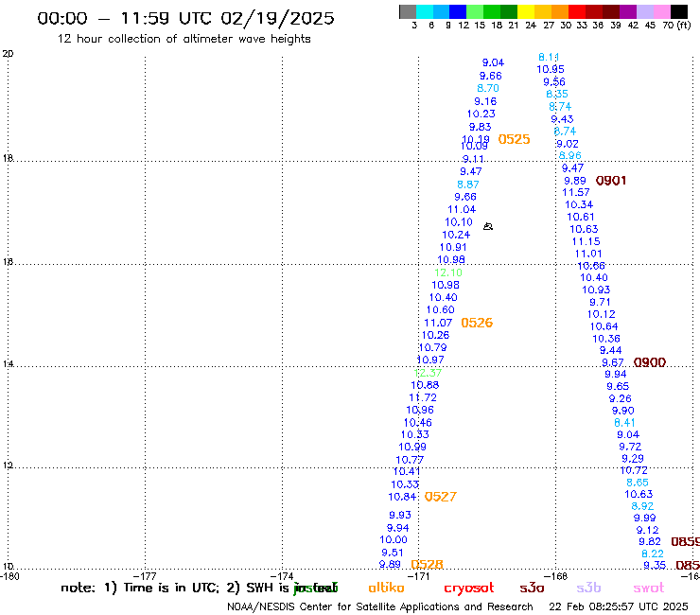This screenshot has width=700, height=615.
Task: Click the light blue 8.87 reading
Action: click(x=468, y=184)
